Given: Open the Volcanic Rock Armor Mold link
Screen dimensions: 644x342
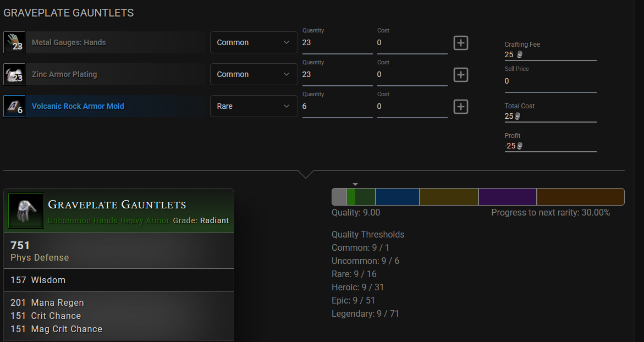Looking at the screenshot, I should 78,106.
